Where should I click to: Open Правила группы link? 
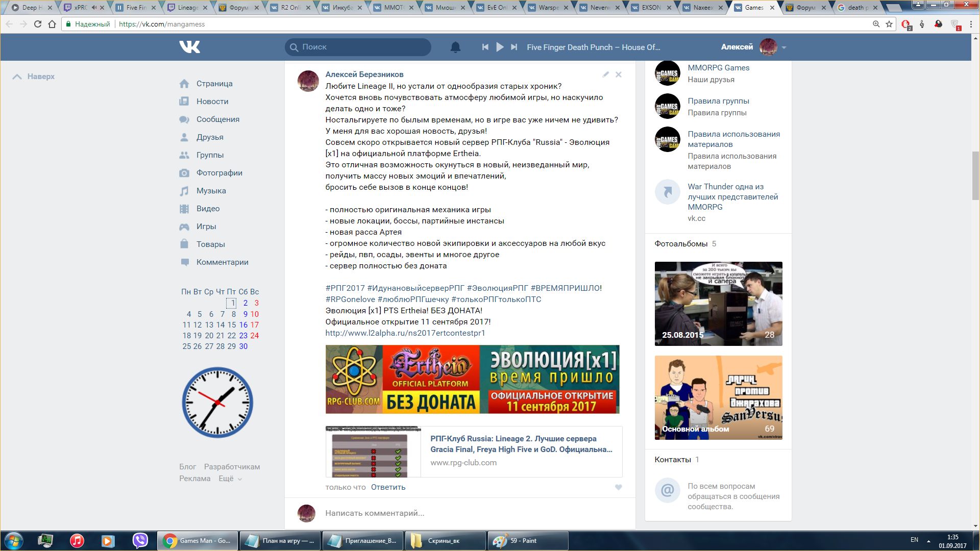pyautogui.click(x=718, y=101)
